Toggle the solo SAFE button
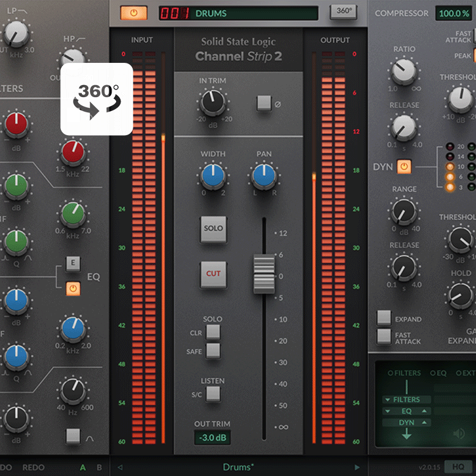 [x=213, y=350]
